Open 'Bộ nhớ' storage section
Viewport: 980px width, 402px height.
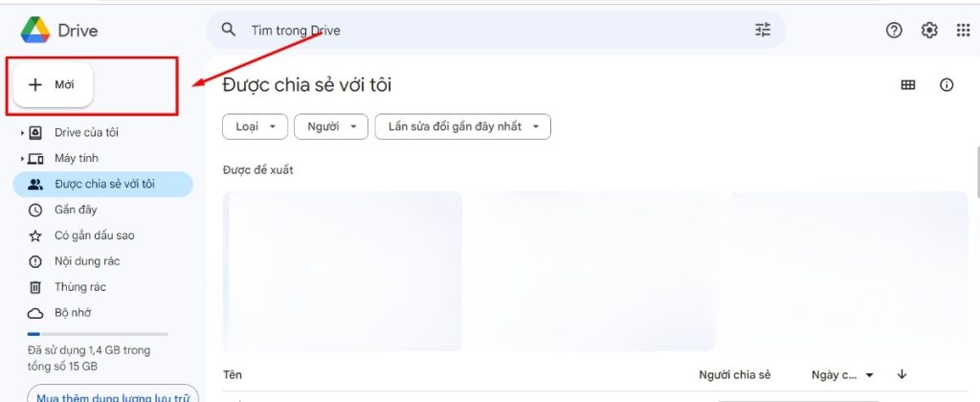coord(73,313)
